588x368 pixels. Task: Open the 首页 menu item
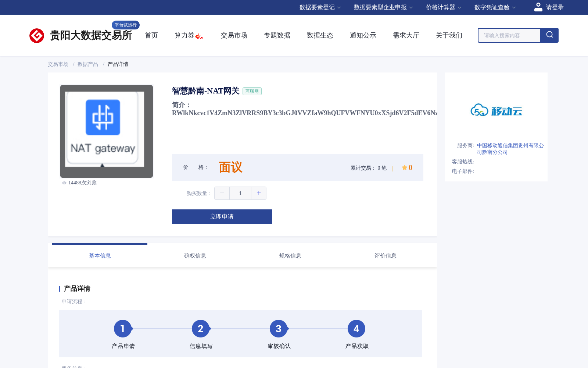coord(151,35)
